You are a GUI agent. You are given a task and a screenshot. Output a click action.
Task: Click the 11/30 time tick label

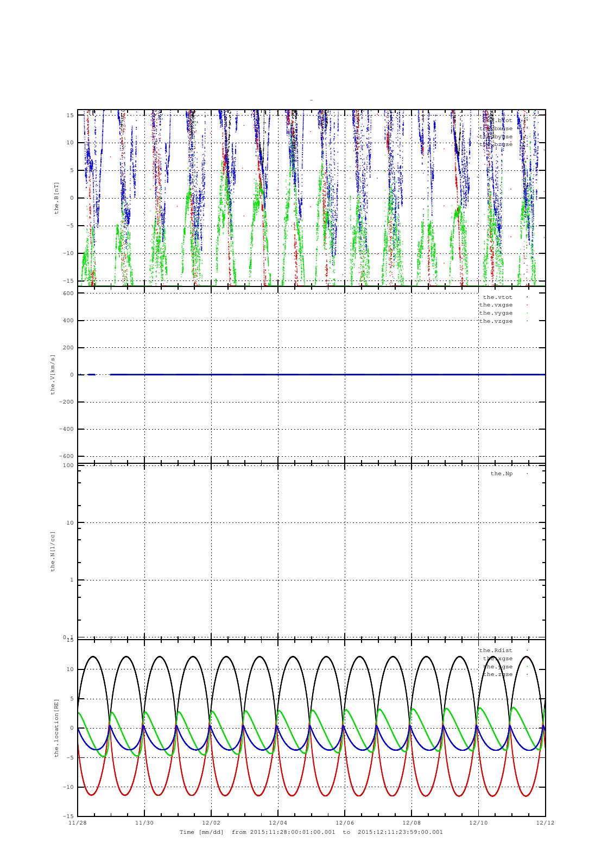coord(144,822)
